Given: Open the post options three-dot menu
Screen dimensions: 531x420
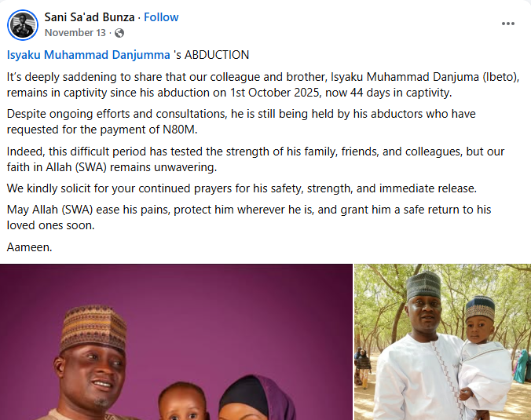Looking at the screenshot, I should click(x=508, y=24).
